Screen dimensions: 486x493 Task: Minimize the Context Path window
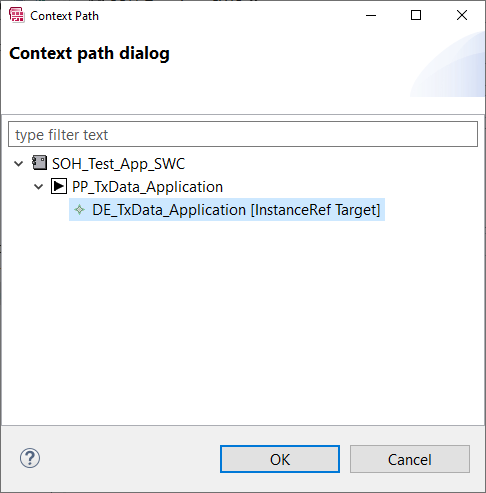371,15
